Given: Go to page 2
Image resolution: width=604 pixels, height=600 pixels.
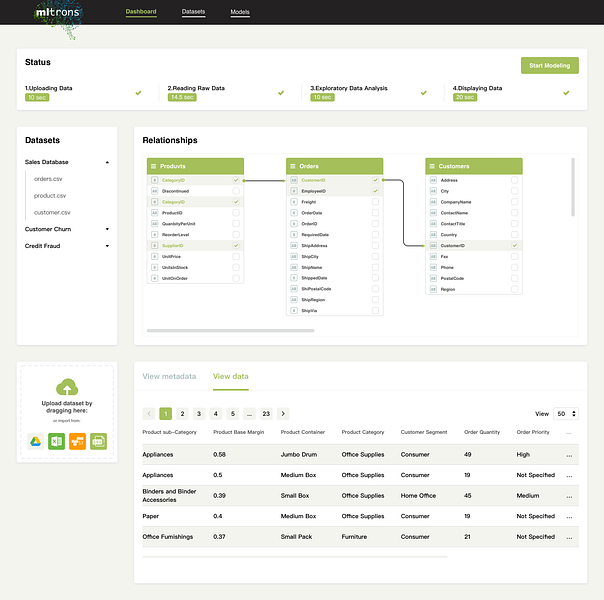Looking at the screenshot, I should (x=182, y=414).
